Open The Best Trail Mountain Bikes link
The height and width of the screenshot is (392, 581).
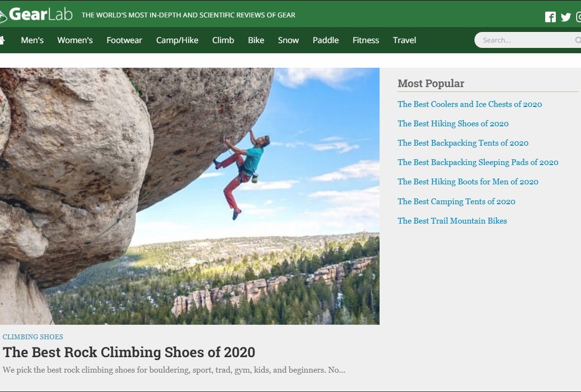coord(452,221)
